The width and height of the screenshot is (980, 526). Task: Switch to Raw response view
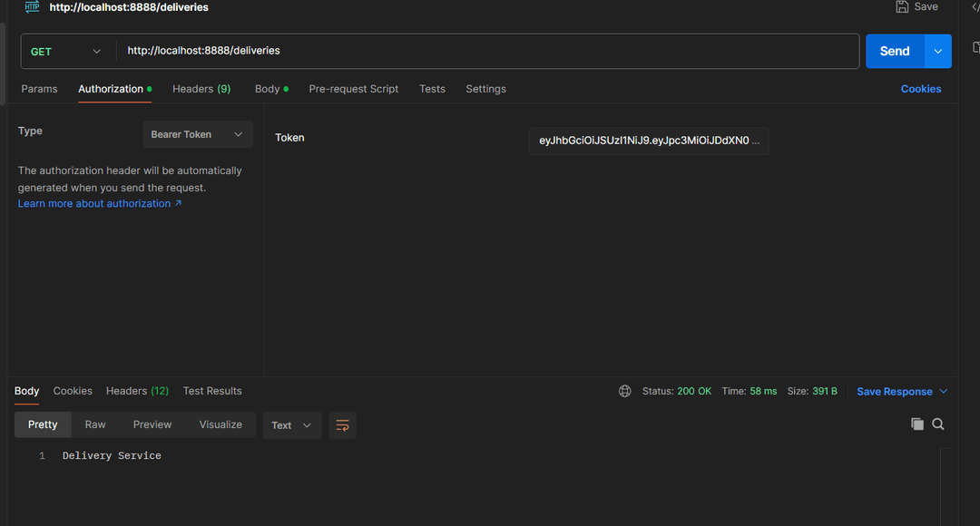(x=95, y=424)
